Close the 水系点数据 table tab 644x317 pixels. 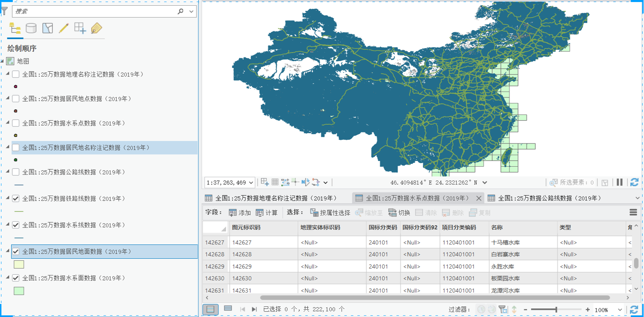pyautogui.click(x=478, y=198)
